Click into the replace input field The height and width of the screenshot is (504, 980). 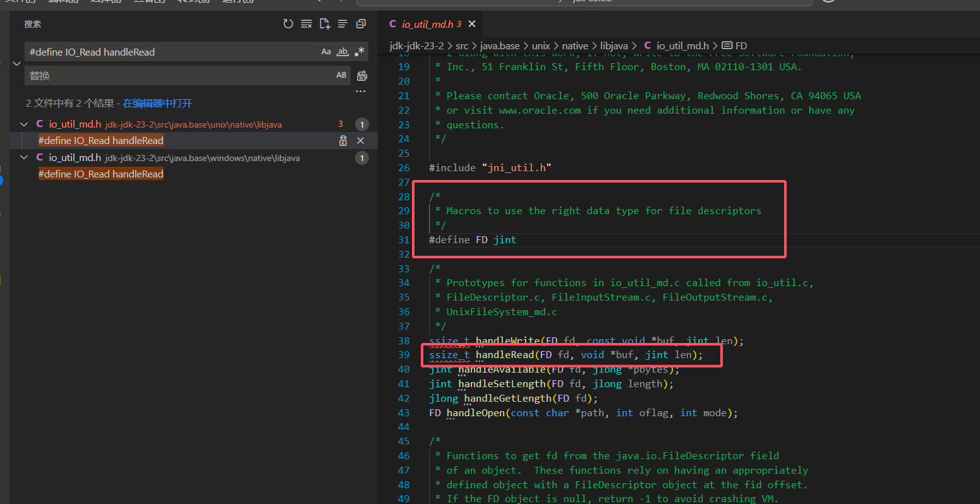tap(177, 76)
